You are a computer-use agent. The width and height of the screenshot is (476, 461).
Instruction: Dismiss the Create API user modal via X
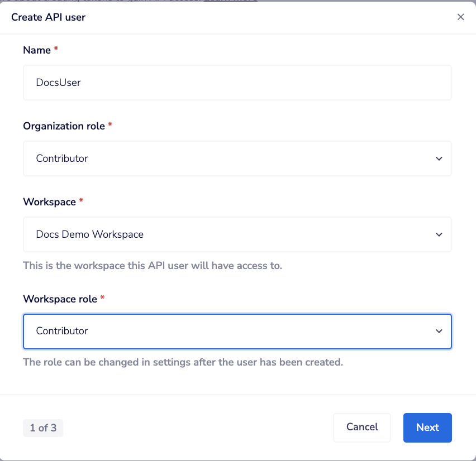(x=460, y=17)
